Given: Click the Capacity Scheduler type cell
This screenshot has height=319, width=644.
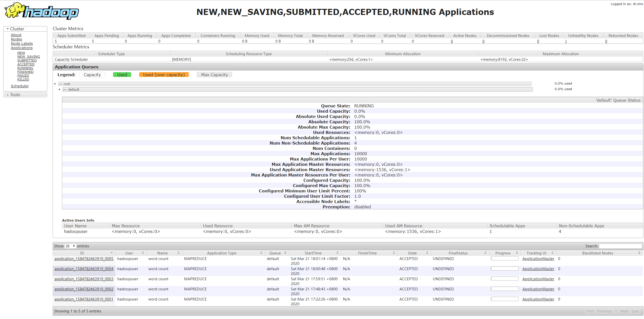Looking at the screenshot, I should click(x=111, y=59).
